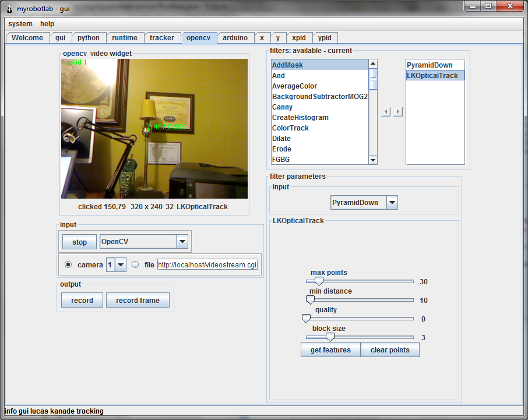The image size is (528, 420).
Task: Add selected filter with right arrow button
Action: tap(398, 112)
